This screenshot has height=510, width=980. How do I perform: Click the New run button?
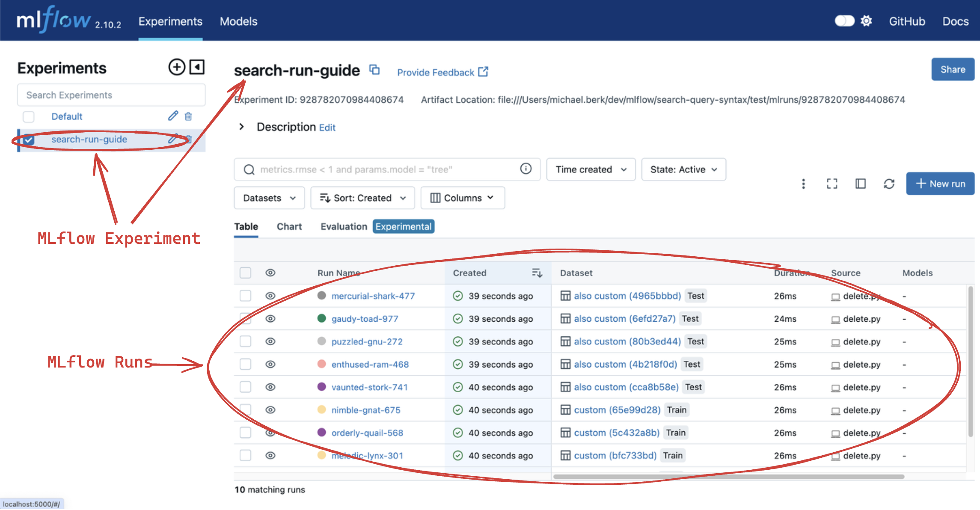(940, 184)
